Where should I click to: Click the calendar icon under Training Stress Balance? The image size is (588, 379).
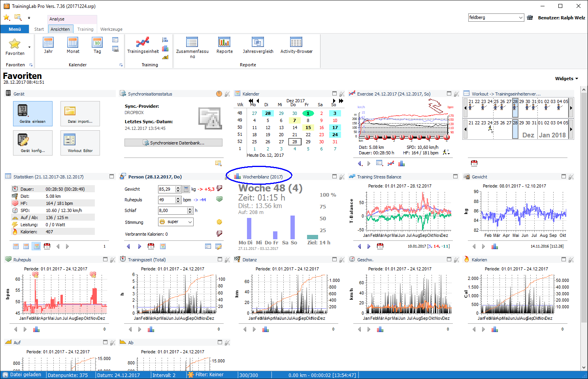(380, 246)
